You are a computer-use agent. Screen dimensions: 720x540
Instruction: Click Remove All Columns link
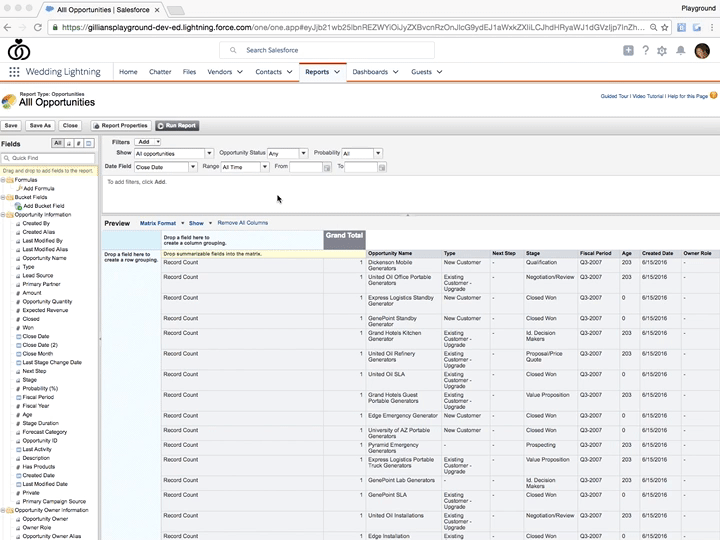tap(242, 223)
